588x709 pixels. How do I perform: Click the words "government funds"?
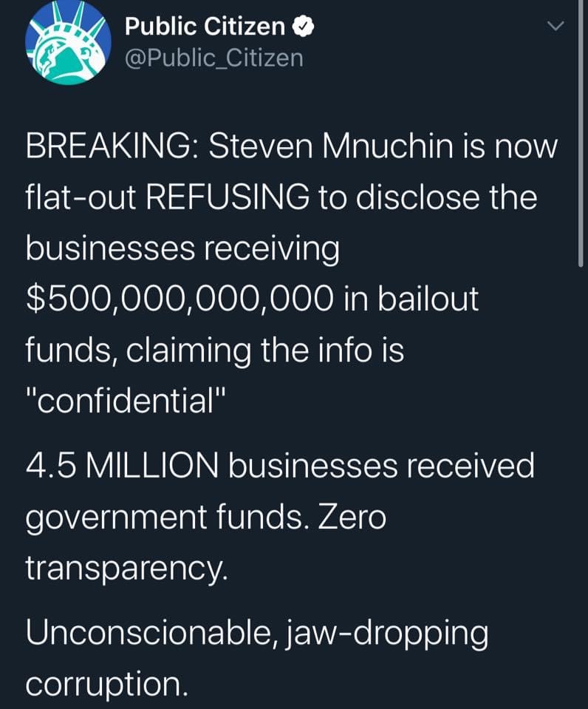[x=166, y=518]
